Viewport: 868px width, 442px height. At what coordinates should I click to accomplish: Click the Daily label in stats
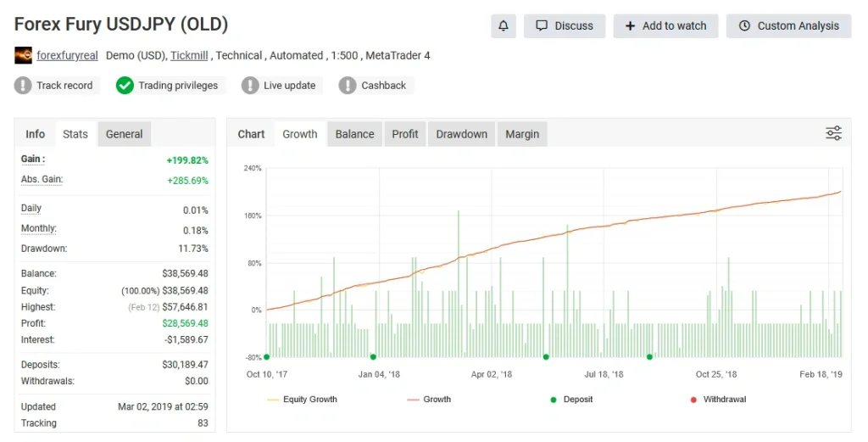click(x=31, y=208)
